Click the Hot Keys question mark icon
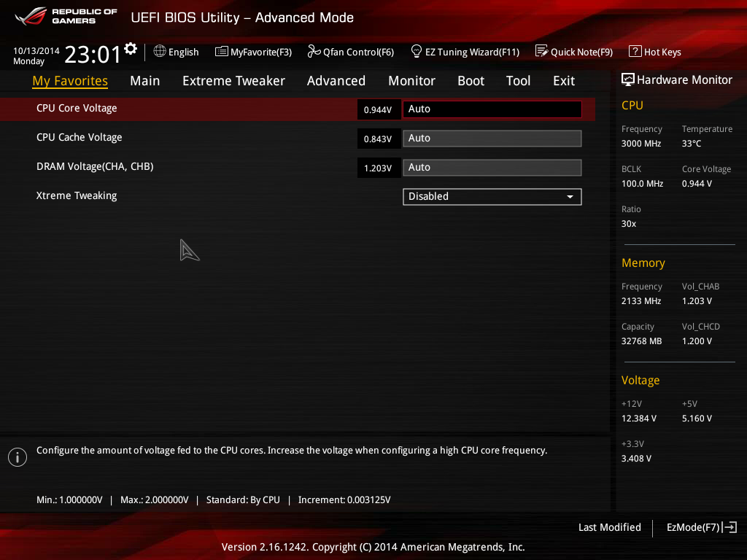The width and height of the screenshot is (747, 560). 635,51
